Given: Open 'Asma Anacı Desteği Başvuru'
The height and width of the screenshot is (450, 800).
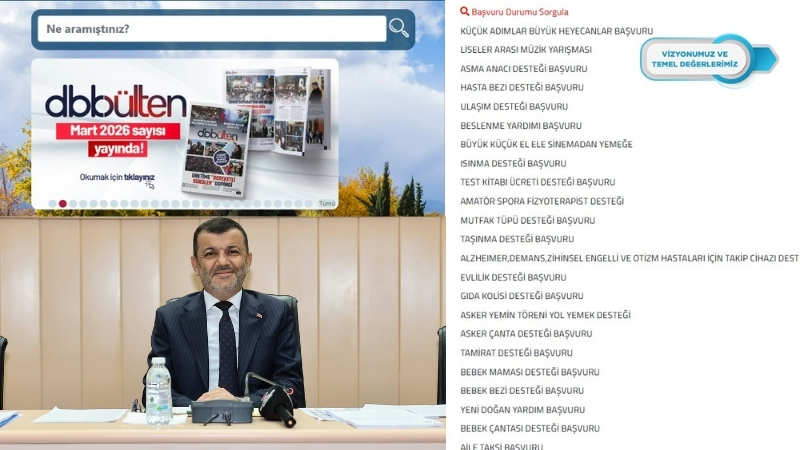Looking at the screenshot, I should click(523, 69).
